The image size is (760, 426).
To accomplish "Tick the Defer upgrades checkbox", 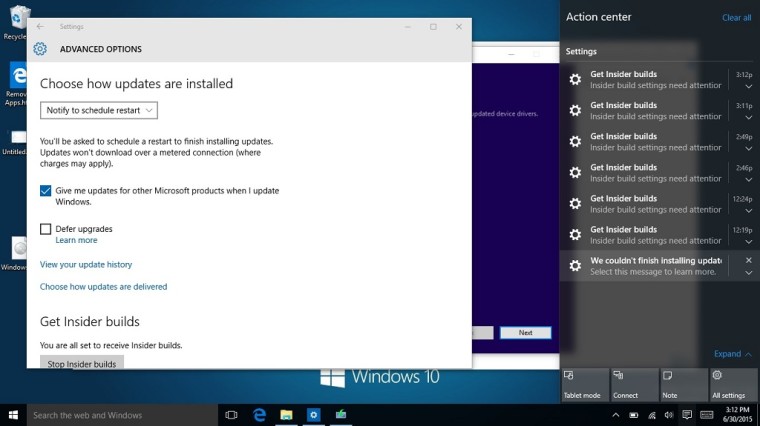I will tap(46, 229).
